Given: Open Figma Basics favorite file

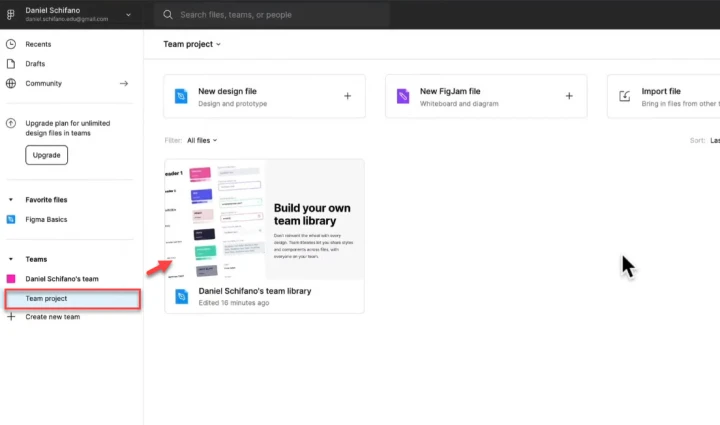Looking at the screenshot, I should pyautogui.click(x=46, y=219).
